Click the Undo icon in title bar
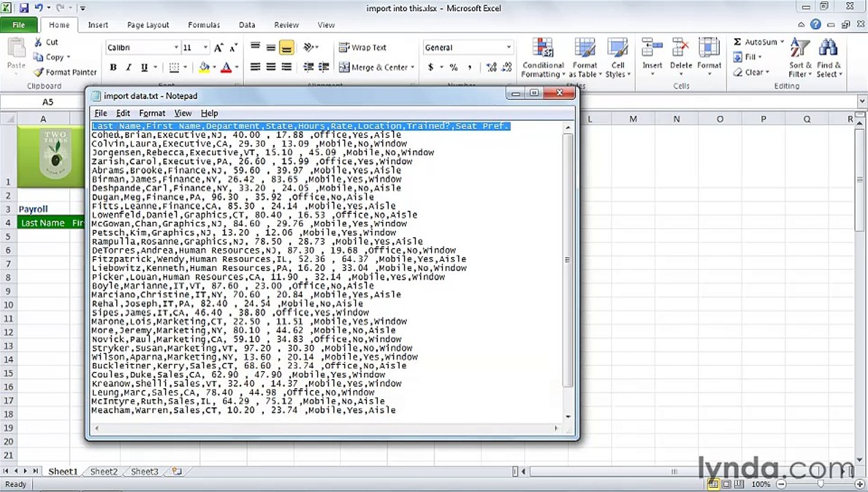Screen dimensions: 868x492 click(39, 8)
